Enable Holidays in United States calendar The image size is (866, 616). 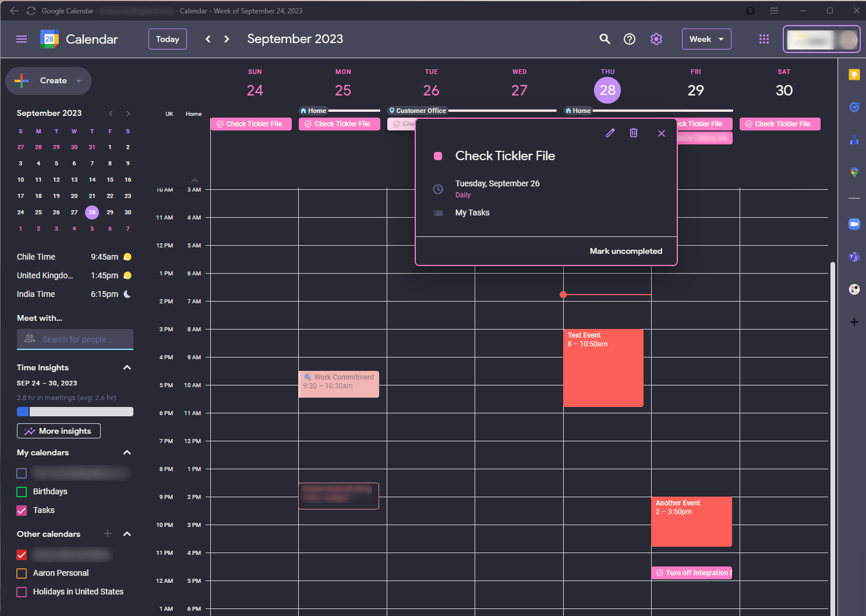point(22,592)
